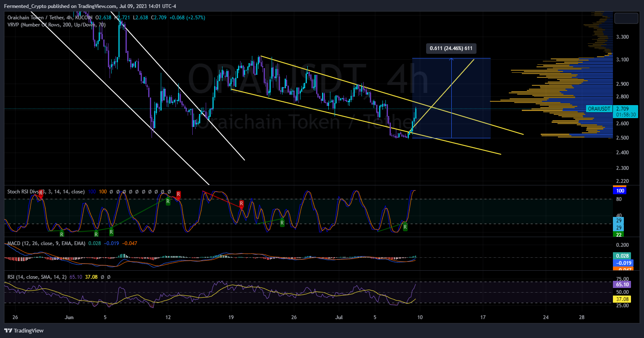This screenshot has width=644, height=338.
Task: Click the 17 date label on the time axis
Action: point(483,317)
